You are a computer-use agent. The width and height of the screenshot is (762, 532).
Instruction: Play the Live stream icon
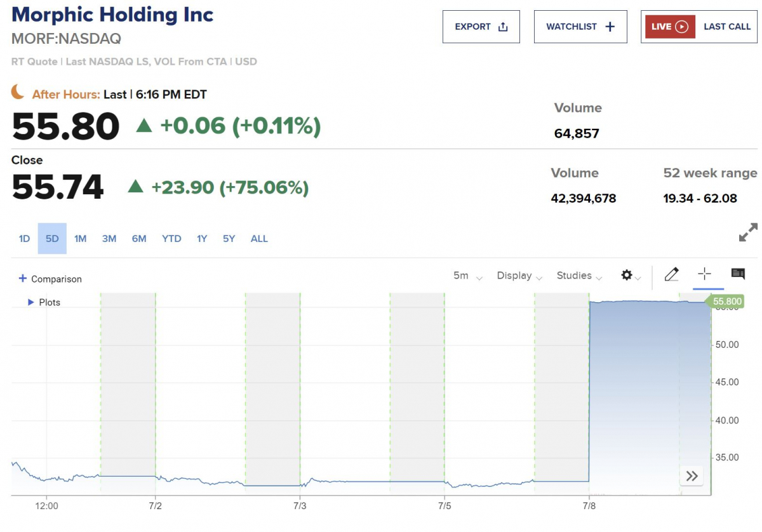(681, 27)
